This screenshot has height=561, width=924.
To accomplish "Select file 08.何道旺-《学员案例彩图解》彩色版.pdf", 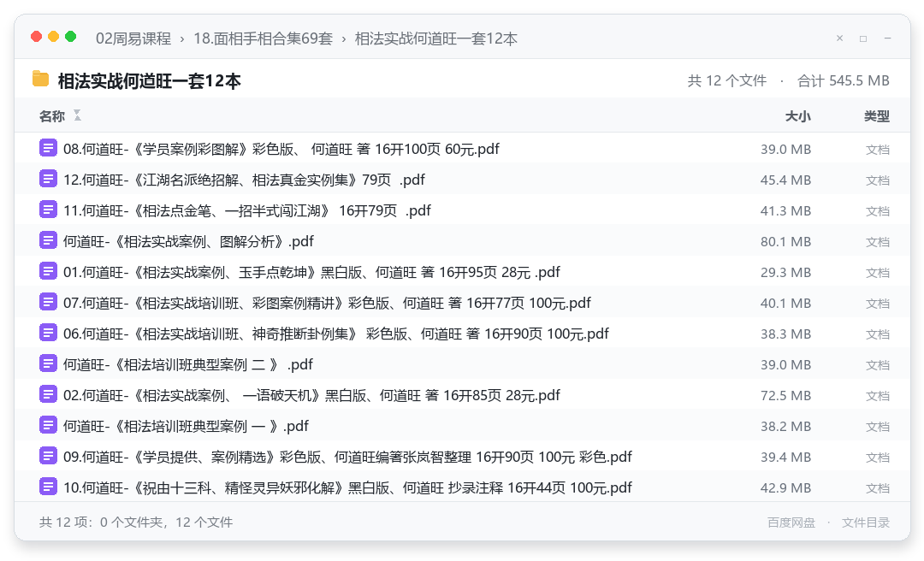I will point(462,148).
